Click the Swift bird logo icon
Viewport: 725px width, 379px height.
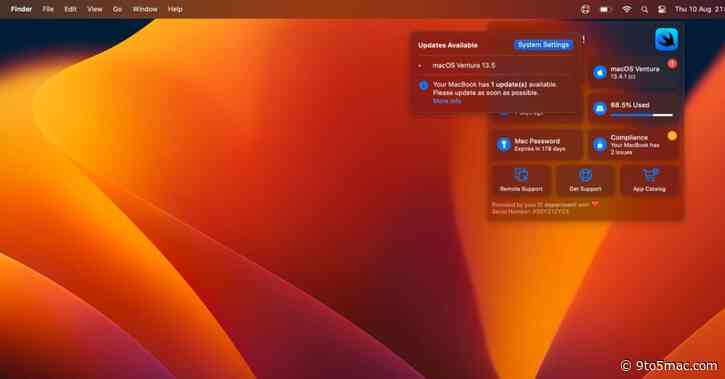[x=667, y=40]
